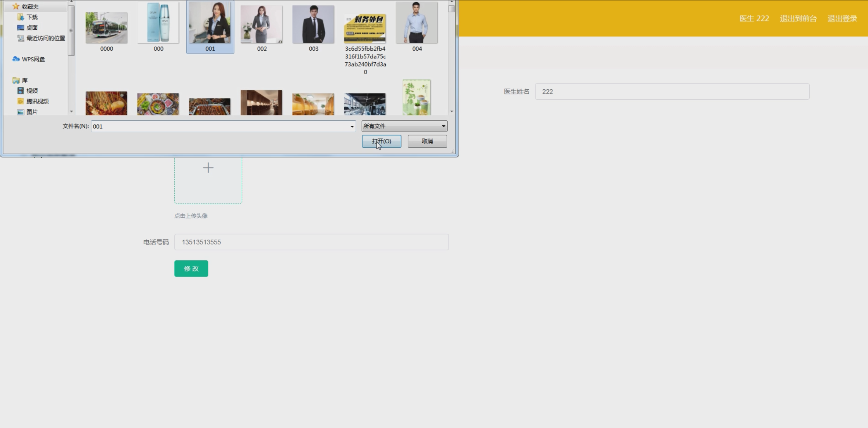Click the plus icon to upload avatar
The height and width of the screenshot is (428, 868).
[208, 168]
